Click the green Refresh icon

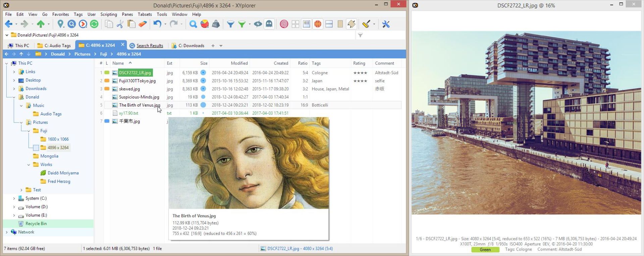click(94, 24)
